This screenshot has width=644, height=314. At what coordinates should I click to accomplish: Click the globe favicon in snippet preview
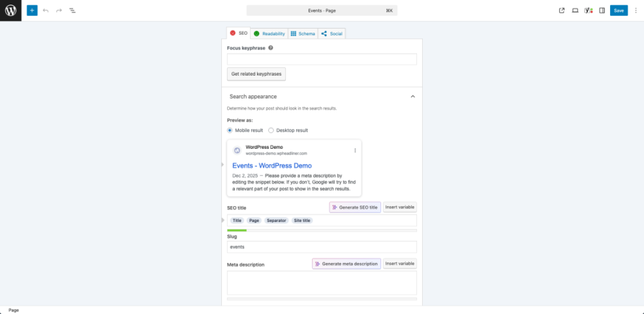(x=237, y=150)
